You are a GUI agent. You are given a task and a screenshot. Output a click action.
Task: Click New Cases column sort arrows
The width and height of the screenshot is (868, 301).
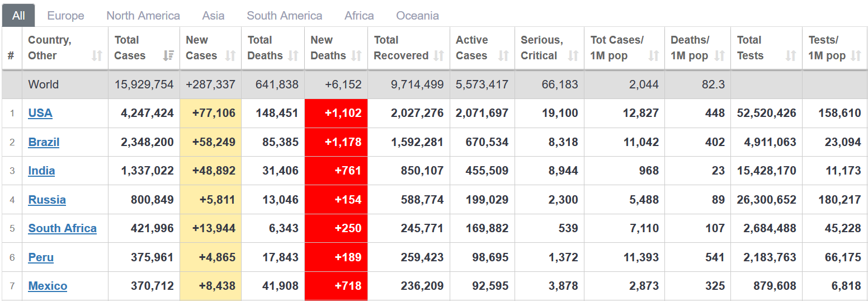[230, 56]
